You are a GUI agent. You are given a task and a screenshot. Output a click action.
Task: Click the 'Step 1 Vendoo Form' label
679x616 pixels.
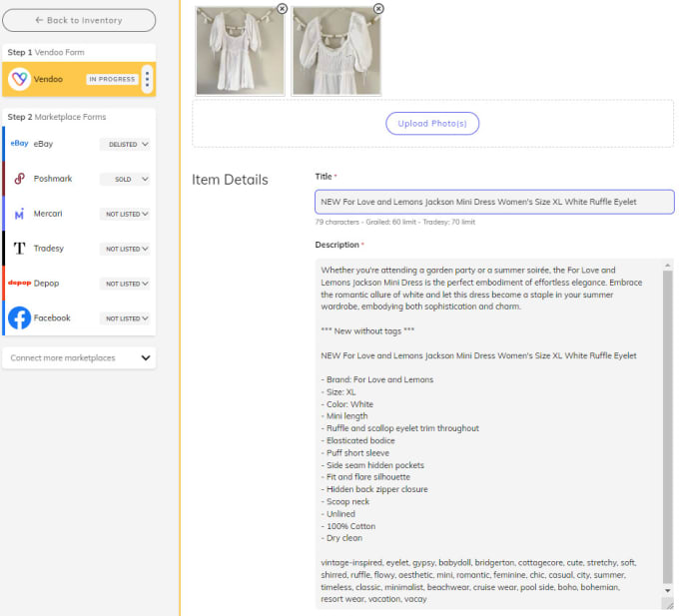click(x=46, y=52)
